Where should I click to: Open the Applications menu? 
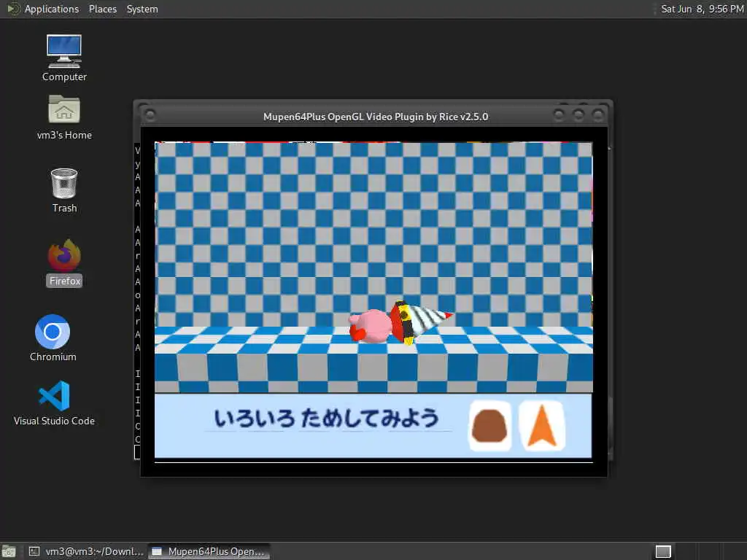[52, 9]
